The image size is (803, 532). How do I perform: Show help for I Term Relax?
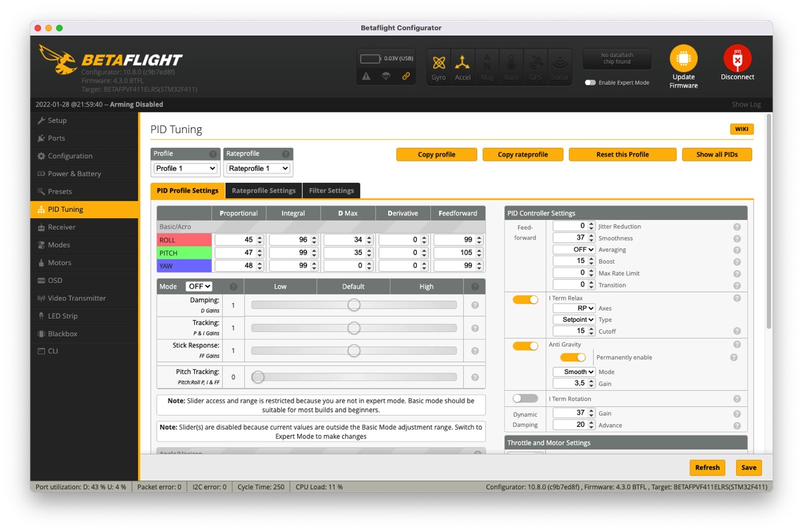click(737, 298)
